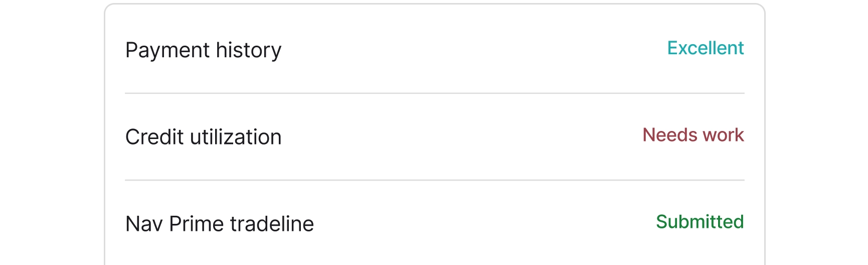Open the Credit utilization row label
The width and height of the screenshot is (868, 265).
pyautogui.click(x=203, y=137)
